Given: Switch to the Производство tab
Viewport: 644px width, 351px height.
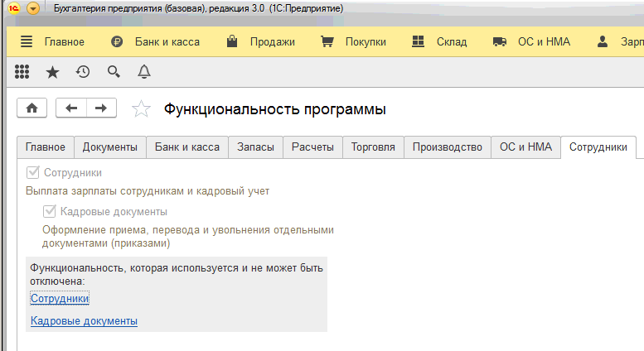Looking at the screenshot, I should click(x=447, y=147).
